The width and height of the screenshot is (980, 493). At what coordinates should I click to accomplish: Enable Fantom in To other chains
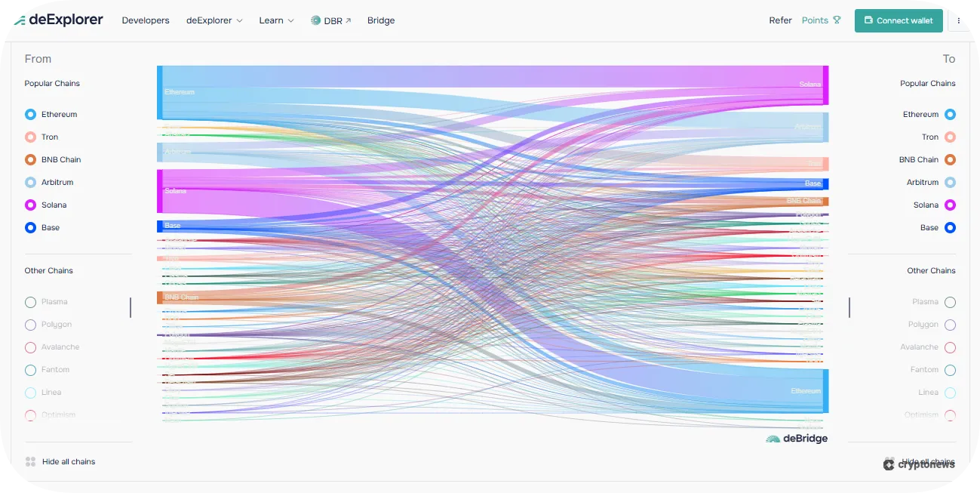pyautogui.click(x=933, y=370)
